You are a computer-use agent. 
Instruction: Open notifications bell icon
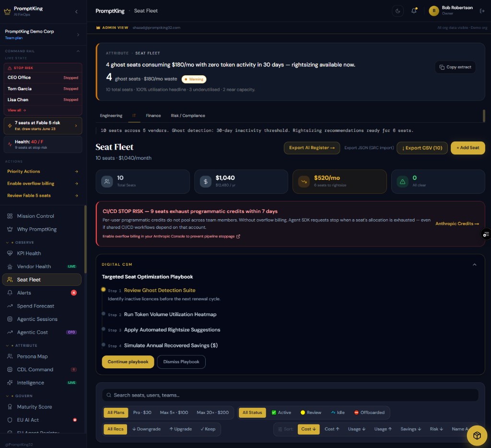[414, 11]
